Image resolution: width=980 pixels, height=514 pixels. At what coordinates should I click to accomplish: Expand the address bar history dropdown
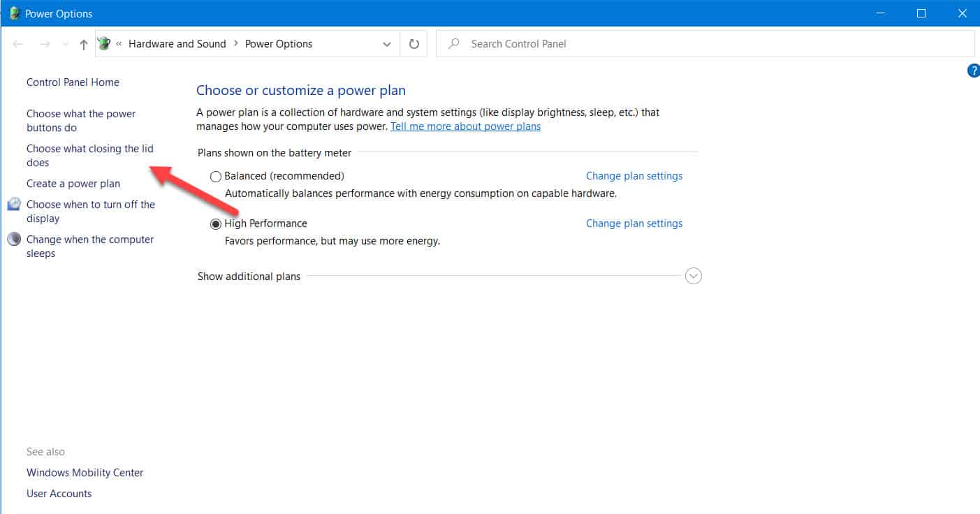coord(387,44)
